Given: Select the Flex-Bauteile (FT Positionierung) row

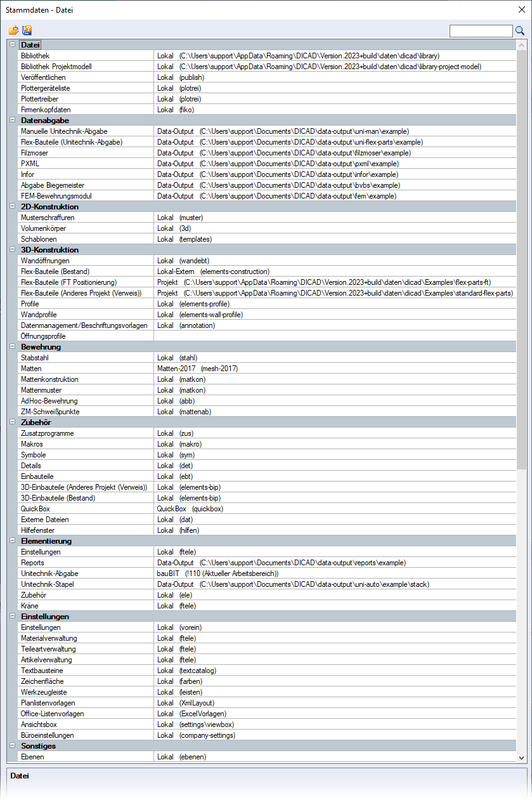Looking at the screenshot, I should click(x=267, y=282).
